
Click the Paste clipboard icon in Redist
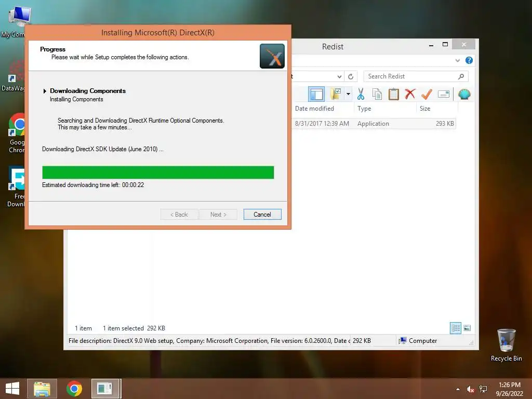(x=394, y=94)
